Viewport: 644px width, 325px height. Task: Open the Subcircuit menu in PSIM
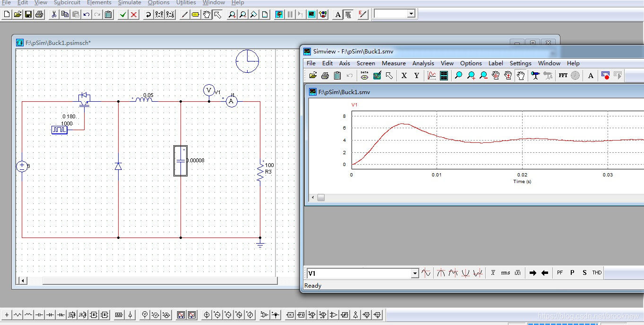click(67, 2)
